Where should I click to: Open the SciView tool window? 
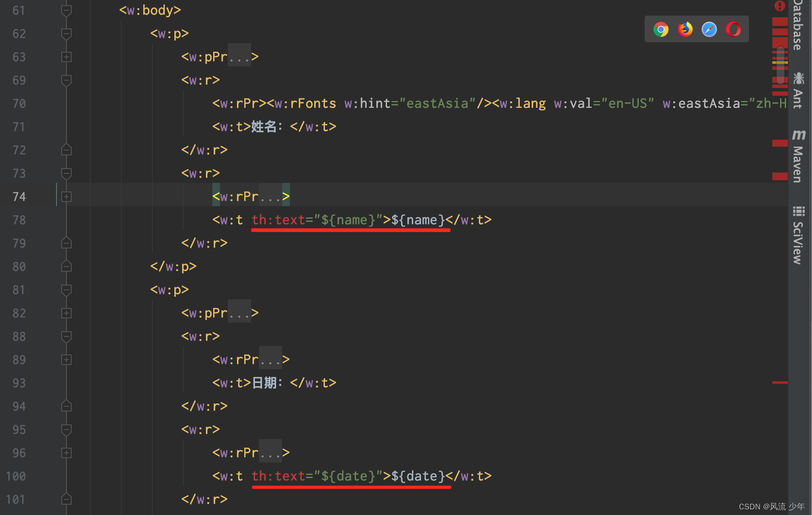click(798, 235)
